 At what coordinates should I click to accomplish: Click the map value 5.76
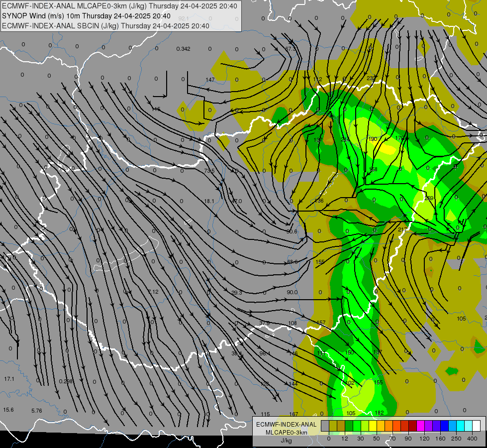pyautogui.click(x=37, y=411)
